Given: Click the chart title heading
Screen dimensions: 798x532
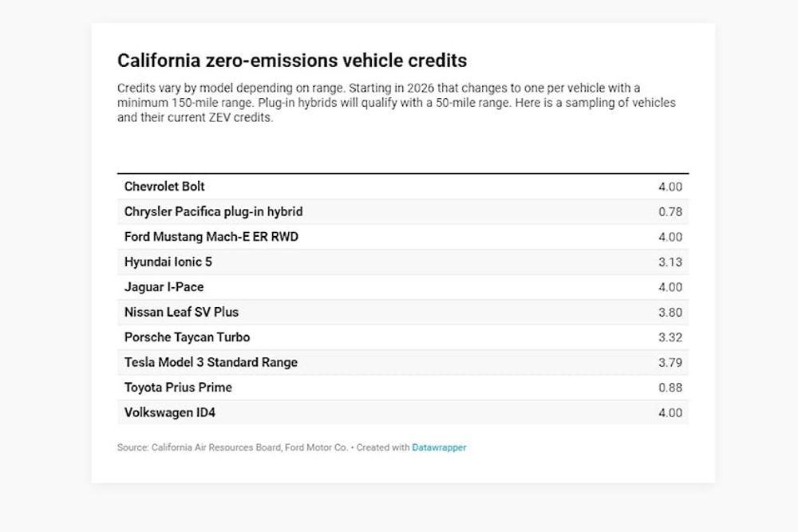Looking at the screenshot, I should (x=292, y=61).
